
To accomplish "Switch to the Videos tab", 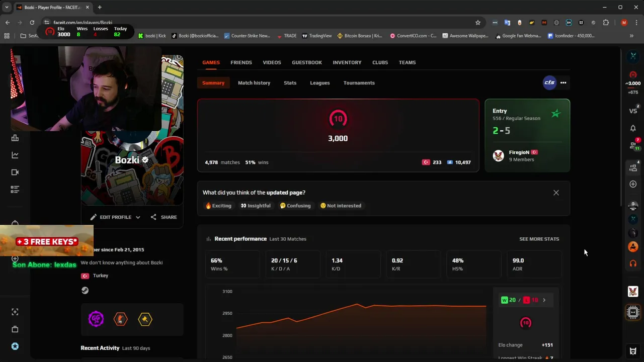I will pyautogui.click(x=272, y=62).
